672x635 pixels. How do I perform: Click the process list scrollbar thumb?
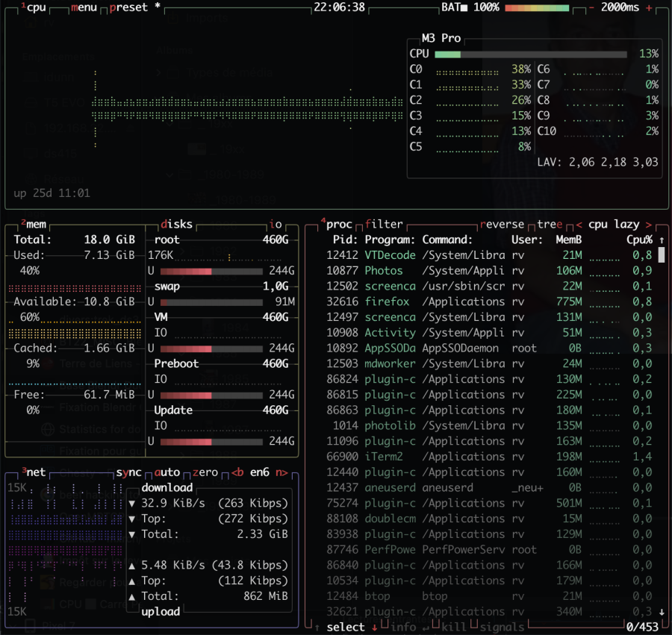click(662, 255)
